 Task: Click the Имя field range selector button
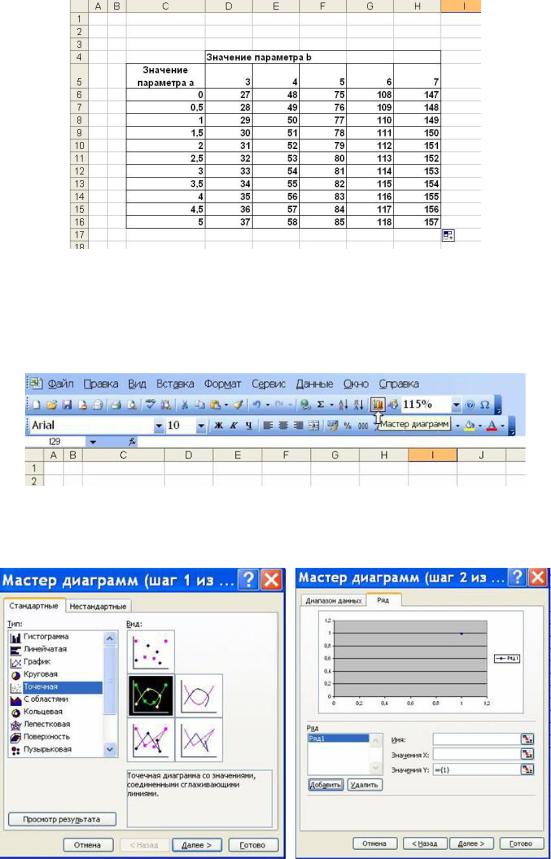point(527,739)
